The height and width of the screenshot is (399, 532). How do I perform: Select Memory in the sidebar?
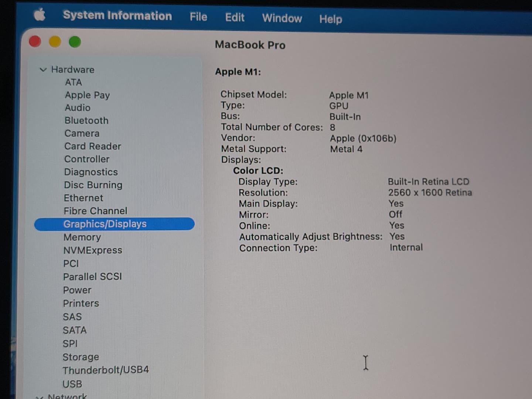click(x=82, y=237)
